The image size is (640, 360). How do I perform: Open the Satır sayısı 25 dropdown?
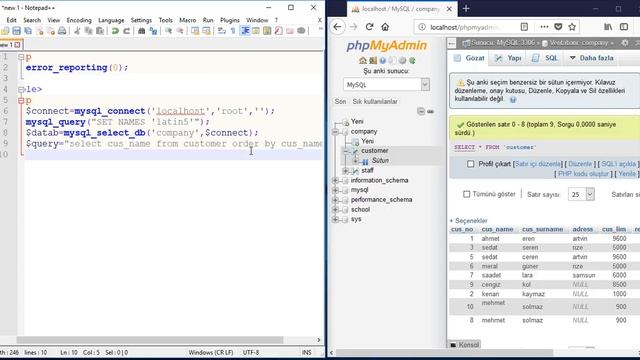[x=581, y=194]
